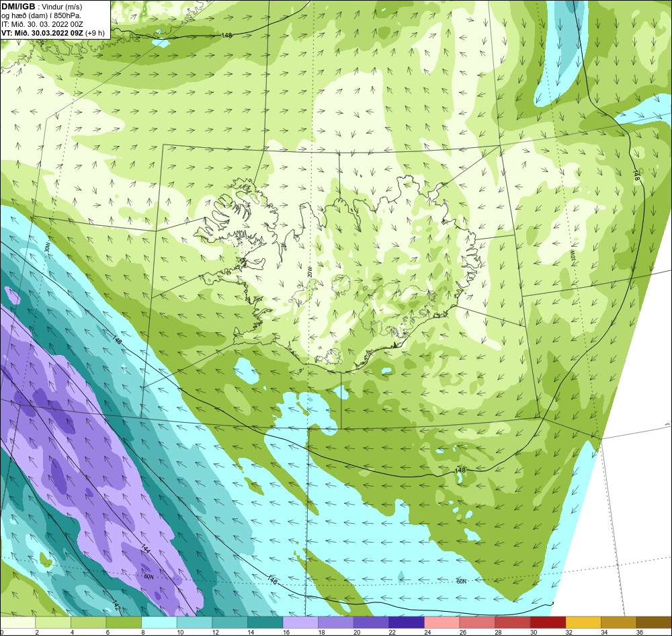This screenshot has width=672, height=636.
Task: Click the "148" label on the contour south of Iceland
Action: [460, 471]
